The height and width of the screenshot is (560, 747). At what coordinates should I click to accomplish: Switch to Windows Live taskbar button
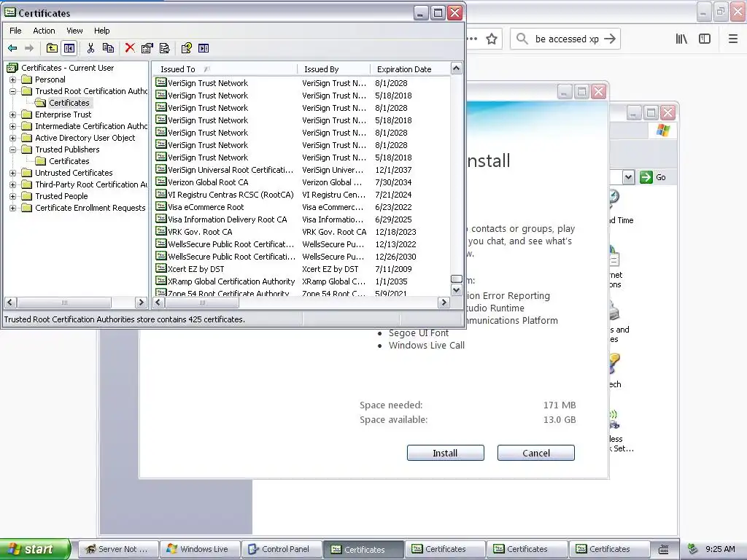(199, 549)
